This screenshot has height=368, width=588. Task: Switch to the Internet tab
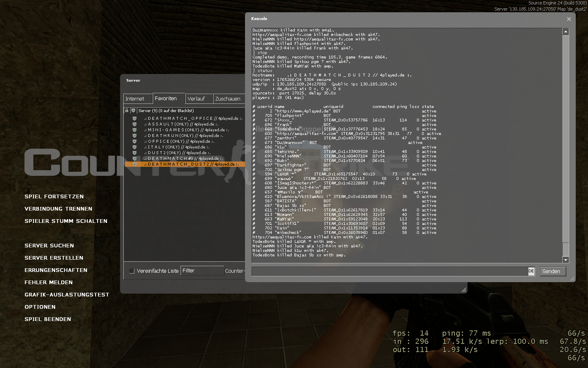(138, 99)
